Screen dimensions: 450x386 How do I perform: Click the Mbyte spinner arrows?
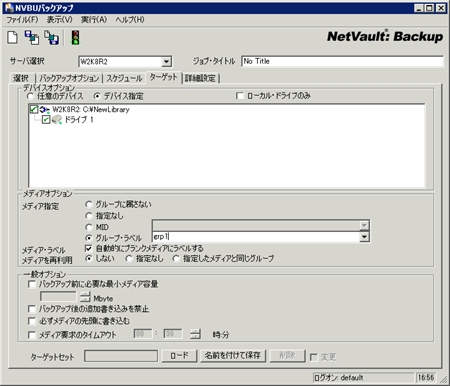click(85, 296)
